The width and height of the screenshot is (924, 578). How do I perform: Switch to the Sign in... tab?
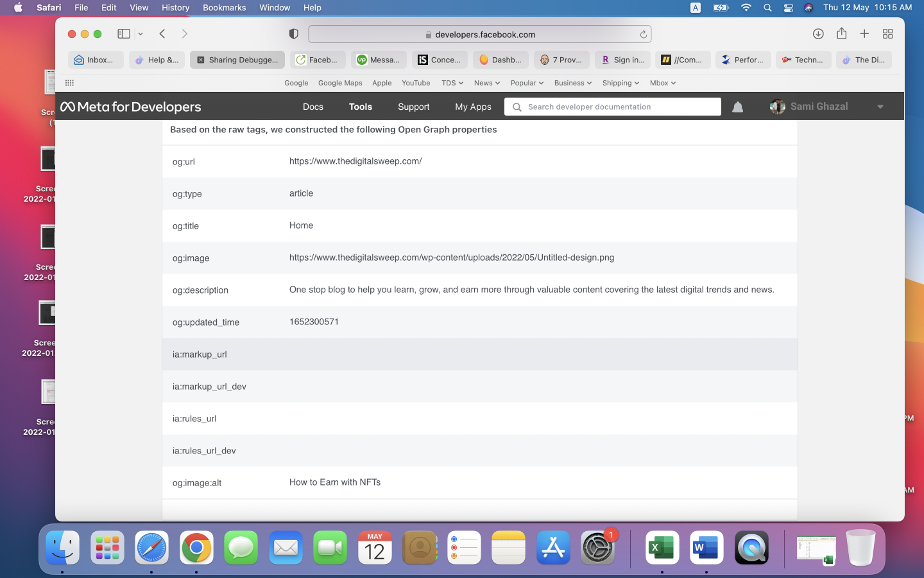pyautogui.click(x=622, y=60)
